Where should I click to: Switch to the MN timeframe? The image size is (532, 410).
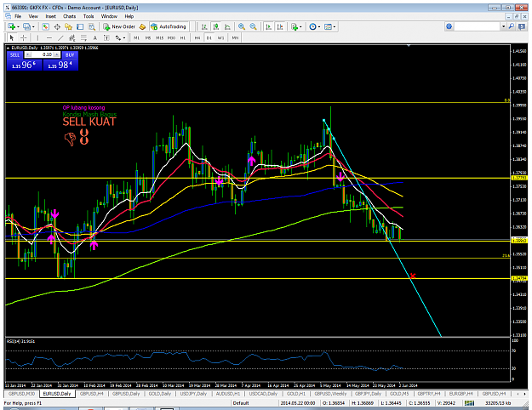pos(235,37)
